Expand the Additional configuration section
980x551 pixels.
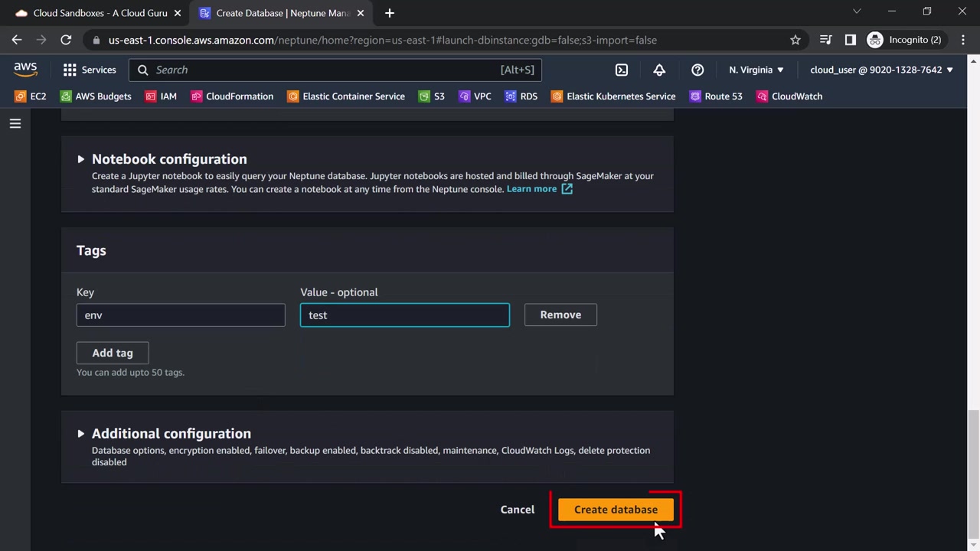click(80, 434)
